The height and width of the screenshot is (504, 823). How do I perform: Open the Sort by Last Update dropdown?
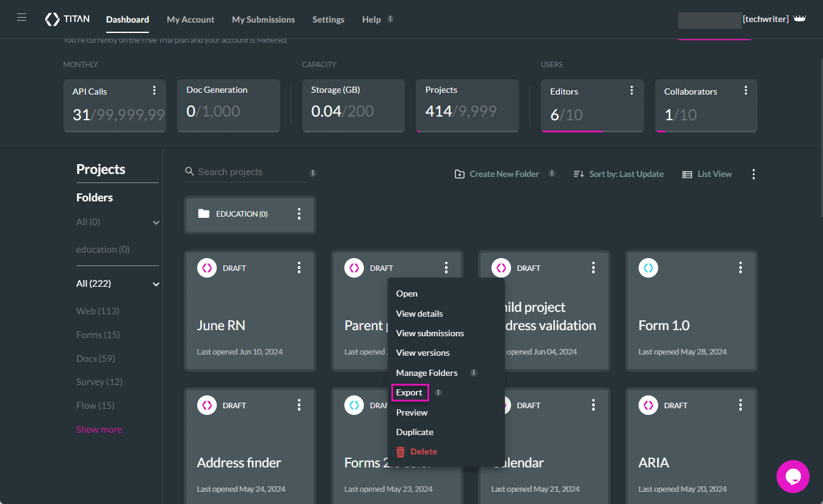point(626,174)
